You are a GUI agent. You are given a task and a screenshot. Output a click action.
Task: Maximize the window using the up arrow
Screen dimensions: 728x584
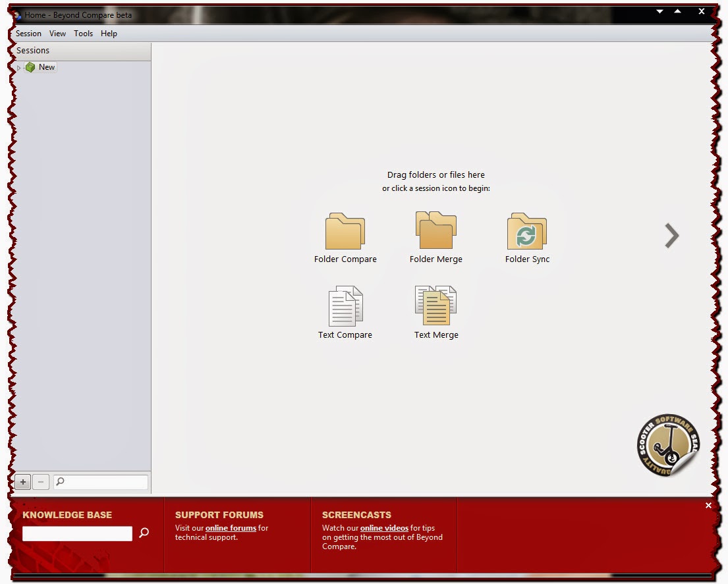pos(677,11)
